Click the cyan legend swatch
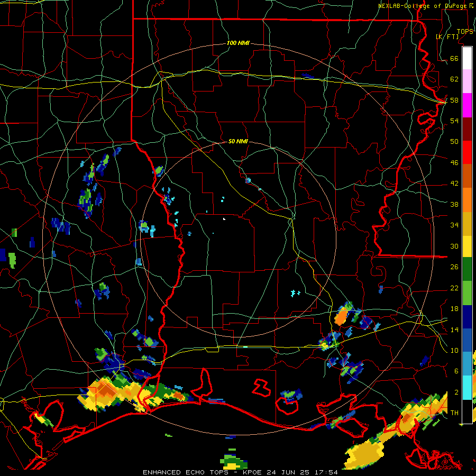The width and height of the screenshot is (476, 476). click(467, 388)
